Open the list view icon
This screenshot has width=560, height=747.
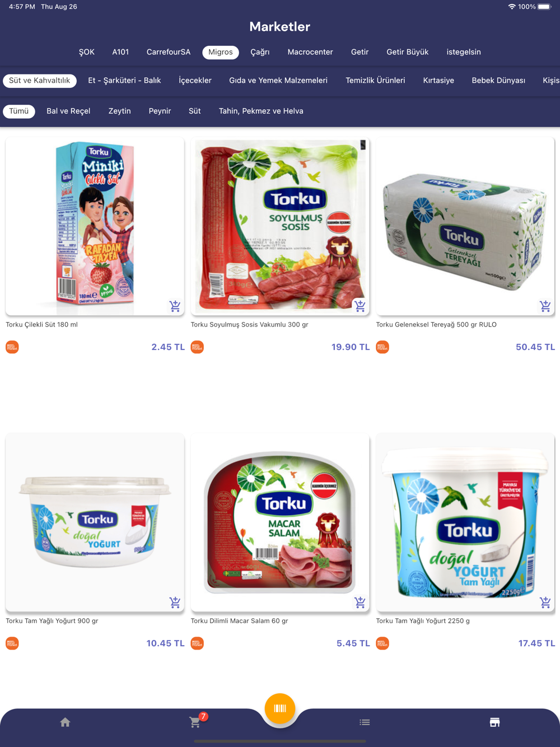[x=365, y=722]
